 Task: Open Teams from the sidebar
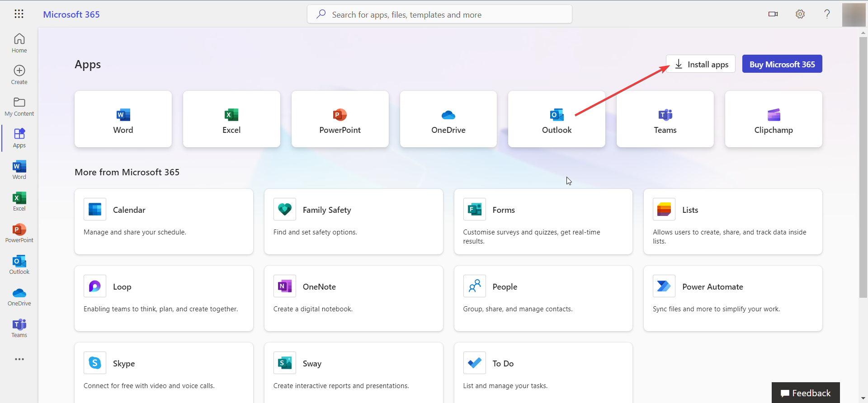coord(19,328)
